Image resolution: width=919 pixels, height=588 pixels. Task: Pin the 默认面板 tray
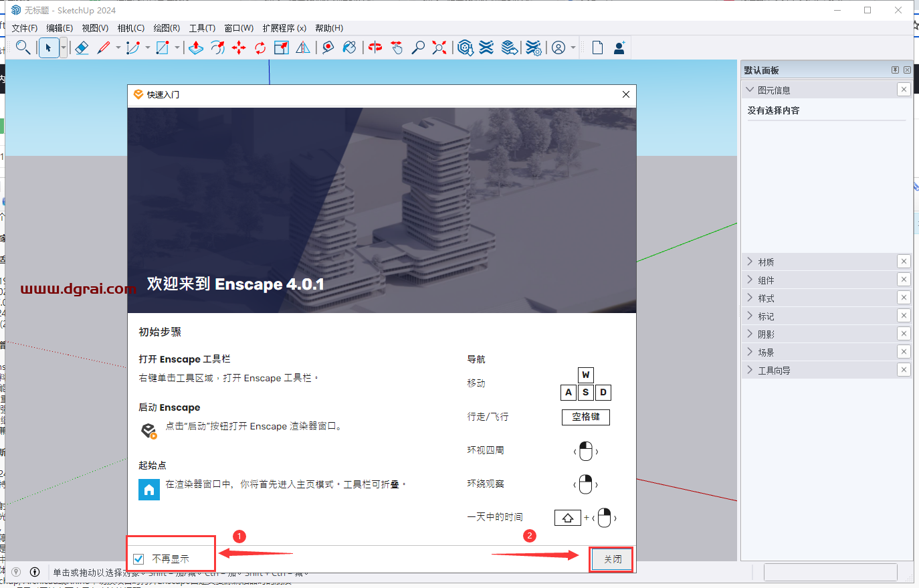click(x=895, y=70)
